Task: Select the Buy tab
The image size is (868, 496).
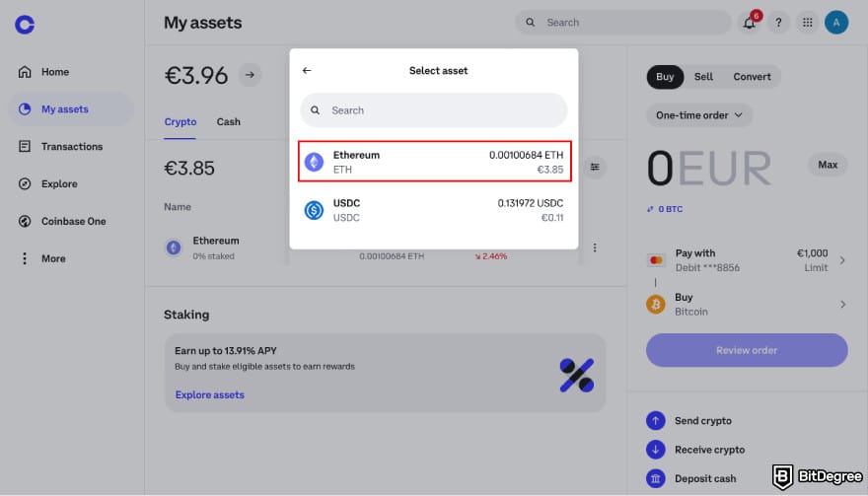Action: 665,77
